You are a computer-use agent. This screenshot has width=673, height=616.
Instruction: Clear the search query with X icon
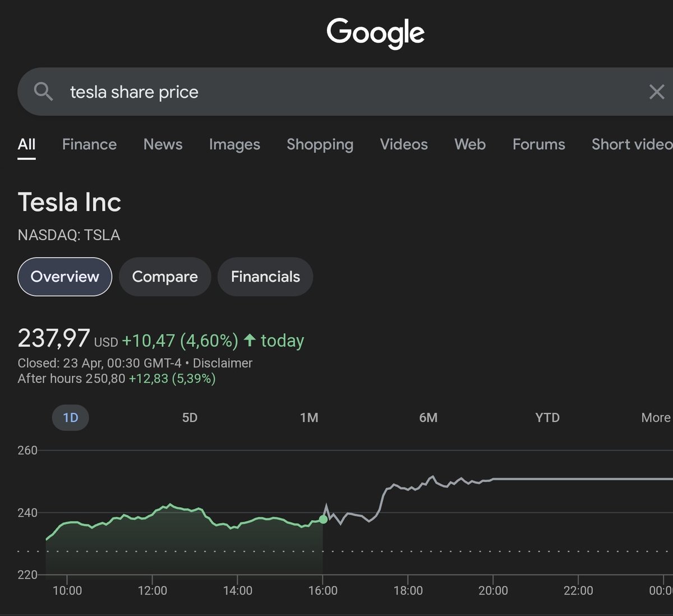click(x=656, y=91)
